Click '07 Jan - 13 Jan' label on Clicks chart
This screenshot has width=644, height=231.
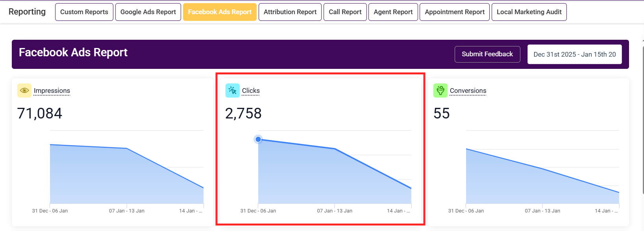coord(335,211)
